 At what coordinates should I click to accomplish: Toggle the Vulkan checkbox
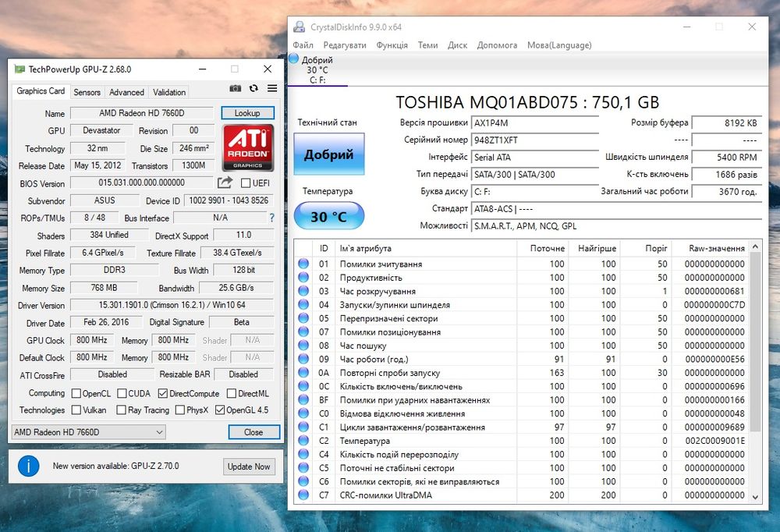(76, 410)
